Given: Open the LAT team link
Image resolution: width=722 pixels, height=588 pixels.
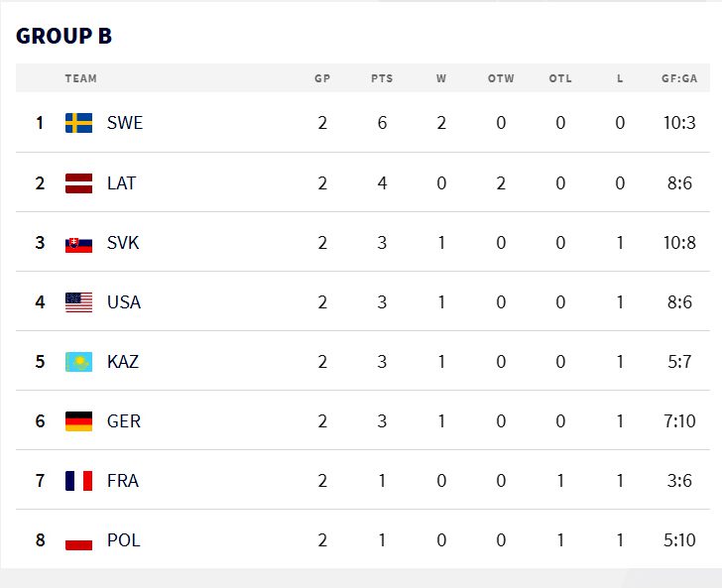Looking at the screenshot, I should (x=122, y=182).
